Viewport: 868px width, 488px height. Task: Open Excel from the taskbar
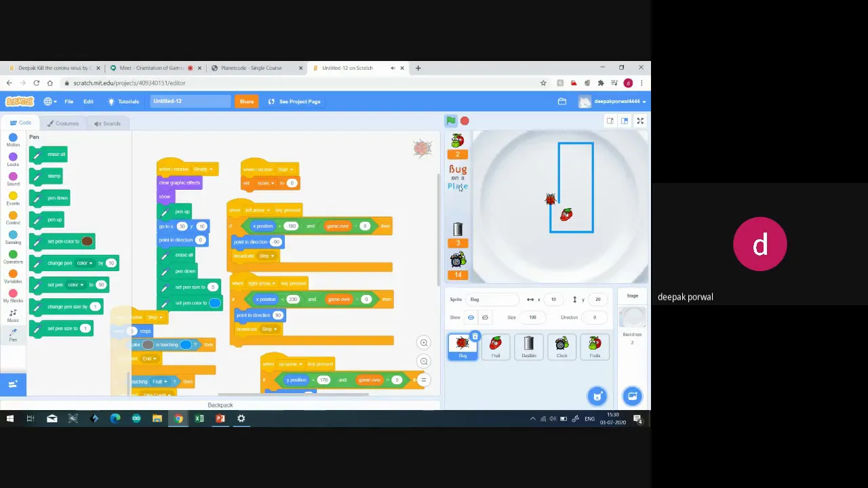click(x=199, y=419)
